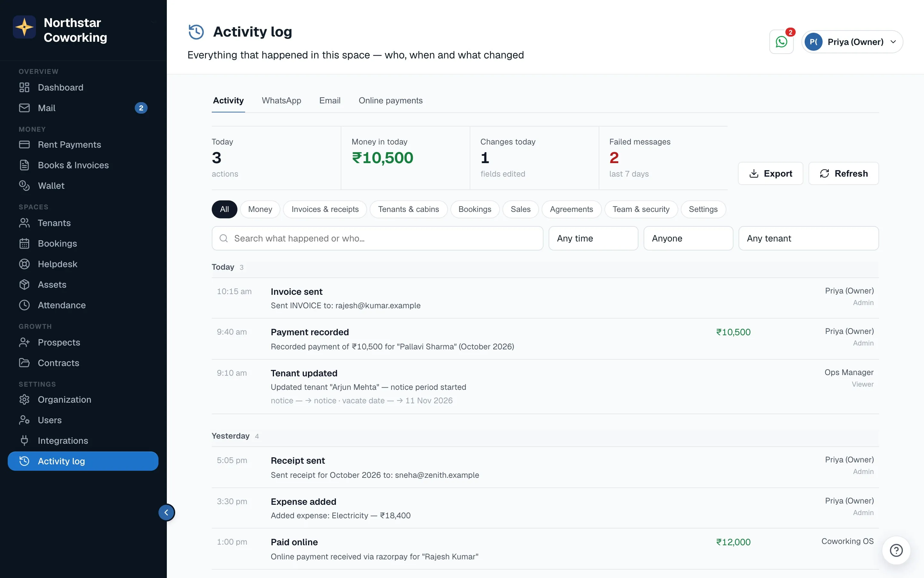This screenshot has width=924, height=578.
Task: Click the Expense added entry title
Action: (304, 502)
